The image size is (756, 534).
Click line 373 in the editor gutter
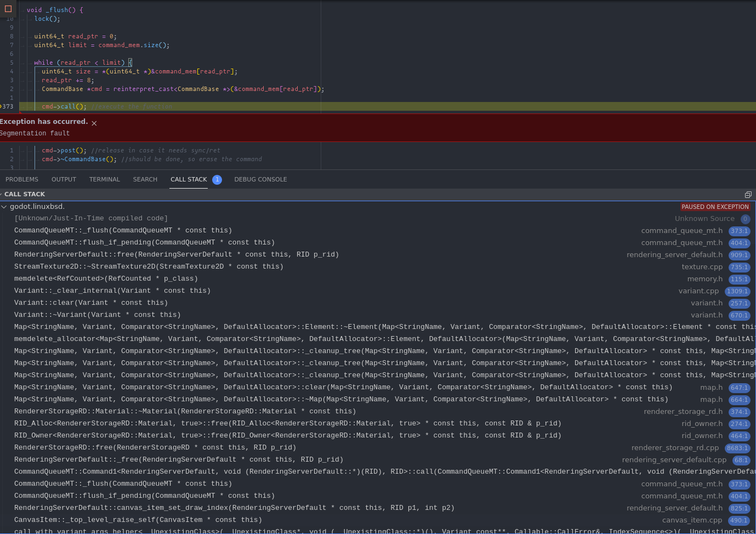(x=8, y=106)
